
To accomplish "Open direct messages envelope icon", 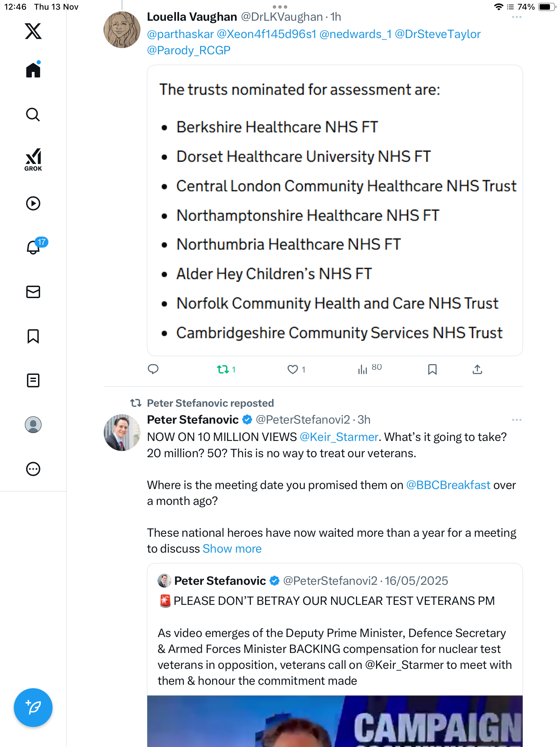I will point(33,292).
